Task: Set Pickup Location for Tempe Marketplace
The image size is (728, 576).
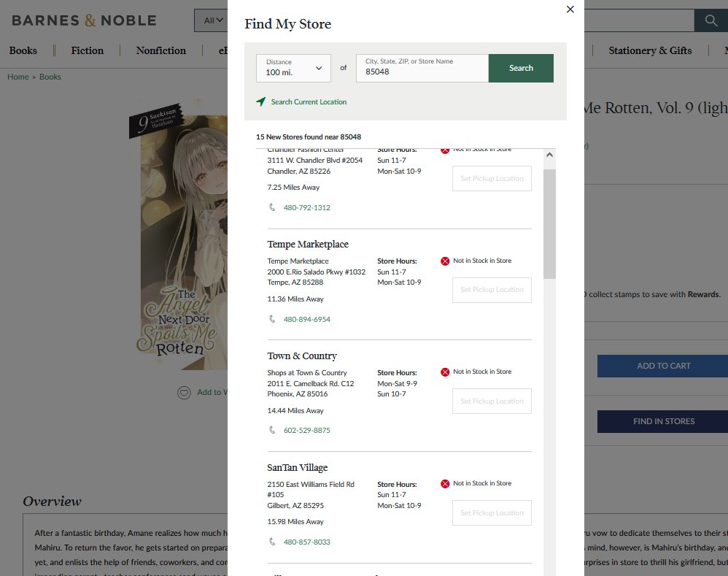Action: [x=492, y=290]
